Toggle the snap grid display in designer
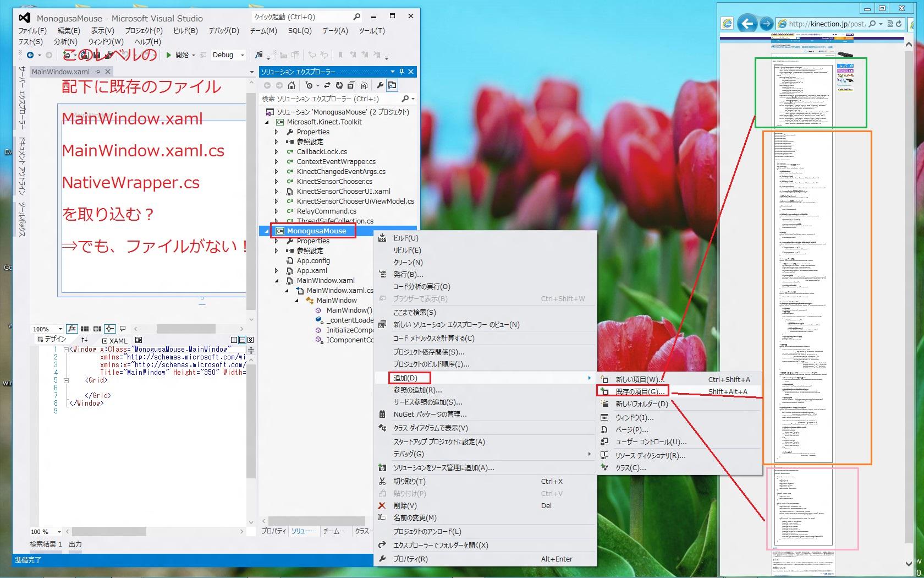The width and height of the screenshot is (924, 578). 85,329
